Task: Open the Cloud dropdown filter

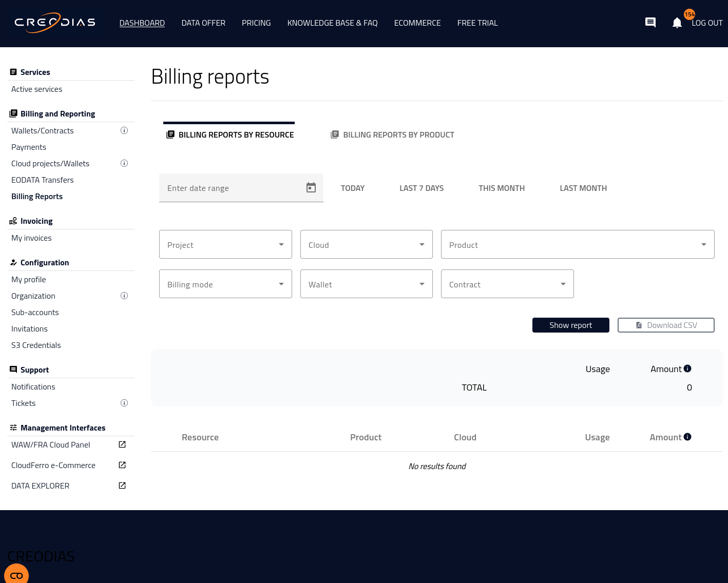Action: coord(366,244)
